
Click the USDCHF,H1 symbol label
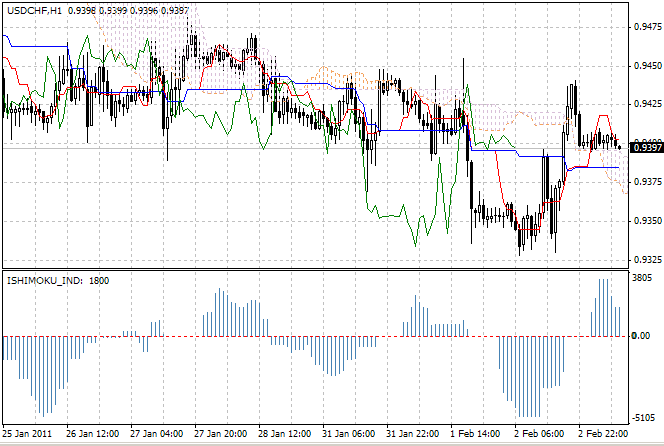pos(33,10)
